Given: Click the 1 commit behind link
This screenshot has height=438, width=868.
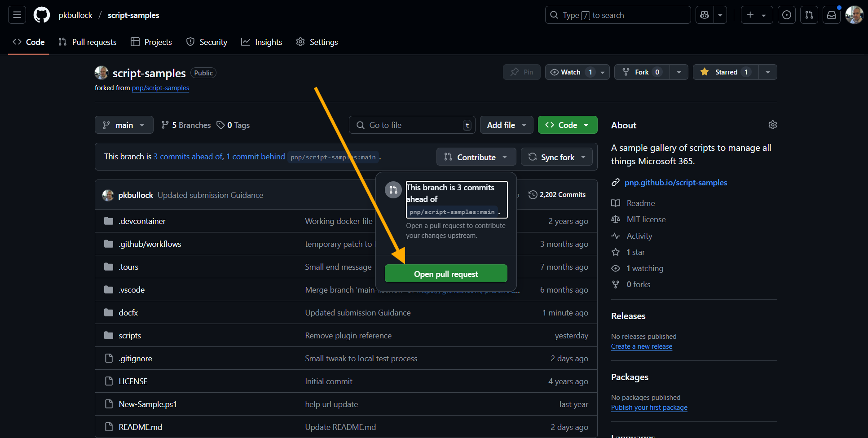Looking at the screenshot, I should click(x=256, y=157).
